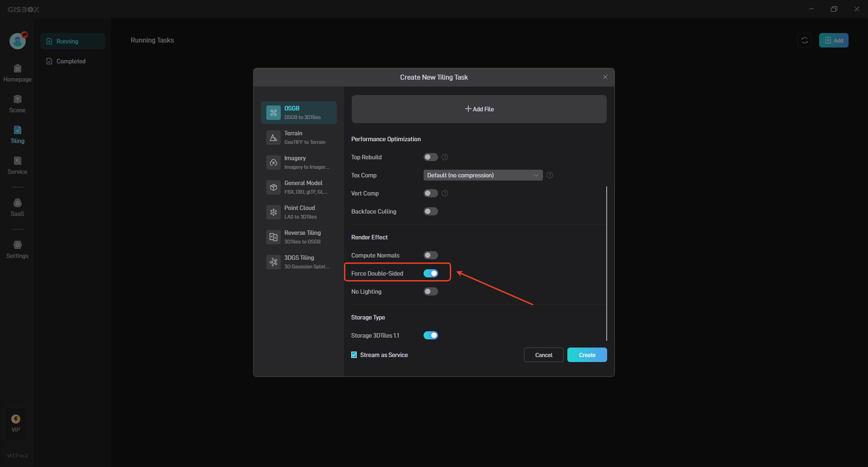Click the Add File area

point(479,109)
